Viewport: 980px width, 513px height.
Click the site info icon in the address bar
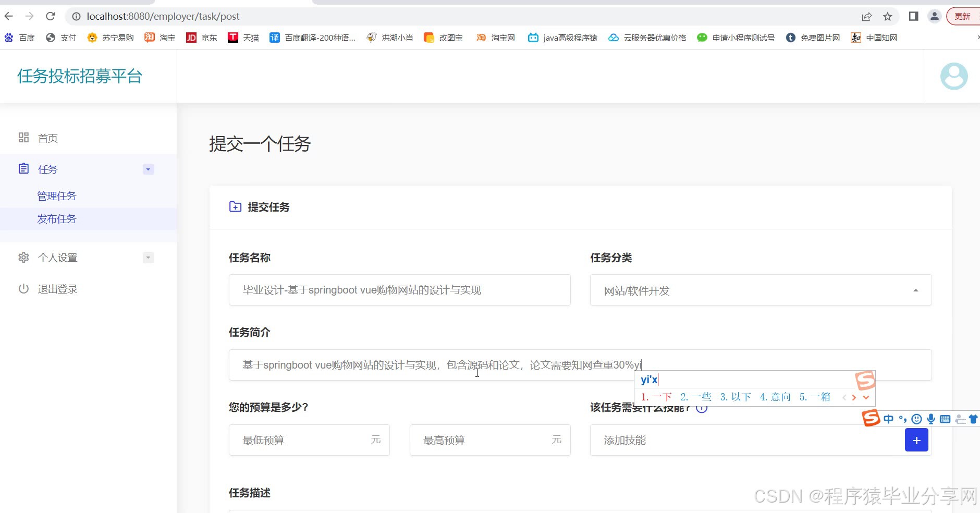pos(76,17)
